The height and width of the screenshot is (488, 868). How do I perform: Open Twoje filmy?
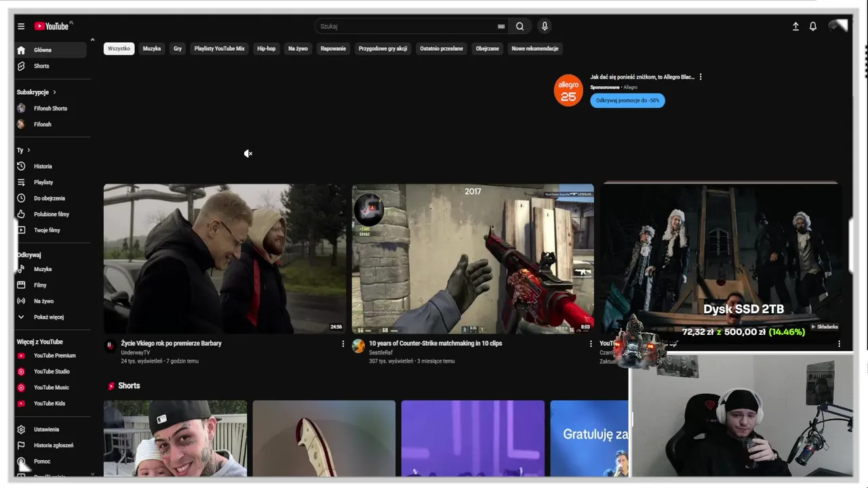(51, 230)
